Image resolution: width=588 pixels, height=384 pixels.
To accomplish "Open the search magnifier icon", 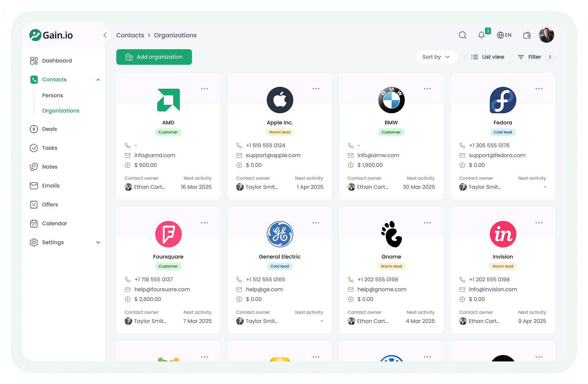I will click(462, 35).
